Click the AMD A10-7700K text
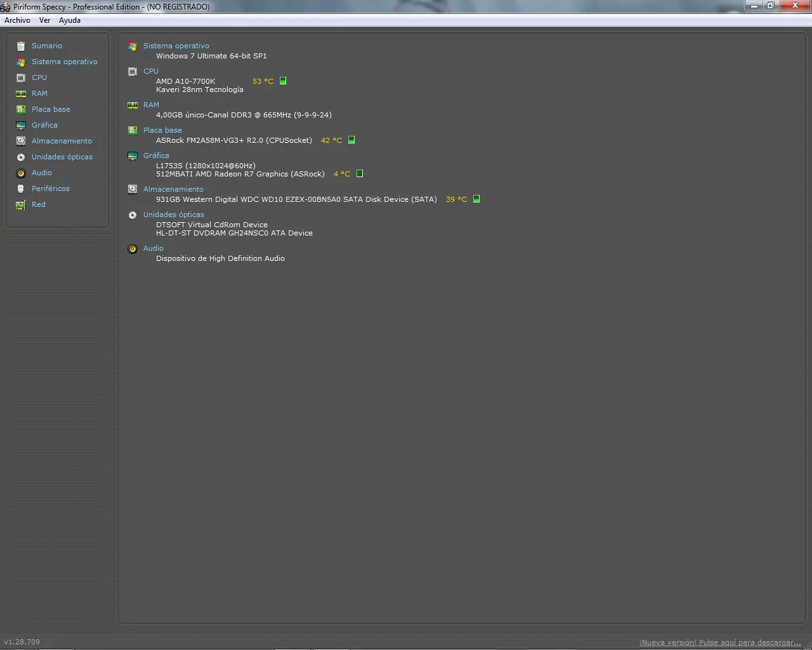812x650 pixels. (186, 81)
